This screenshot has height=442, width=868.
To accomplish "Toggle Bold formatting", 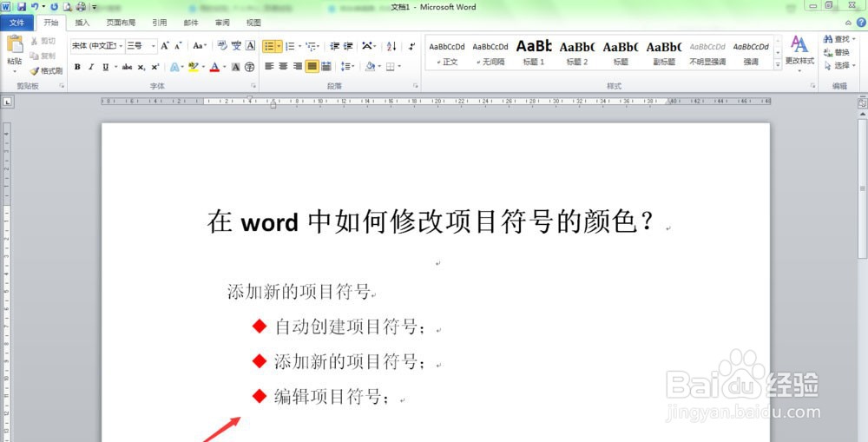I will click(x=77, y=67).
